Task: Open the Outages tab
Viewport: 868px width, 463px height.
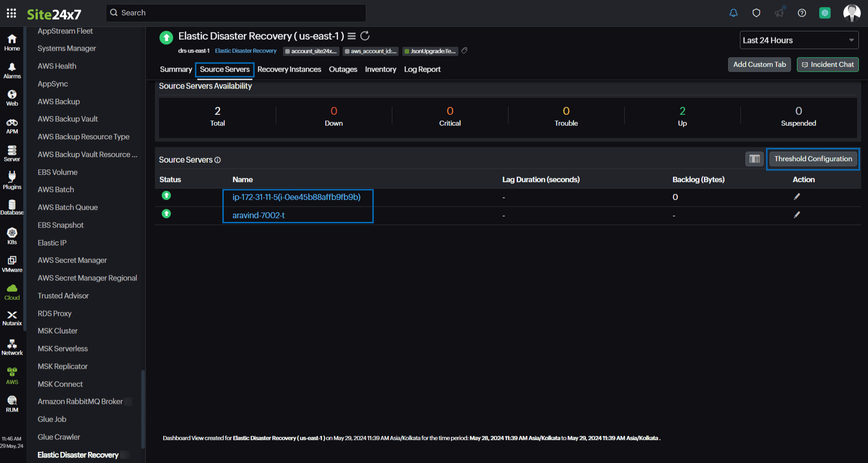Action: coord(343,69)
